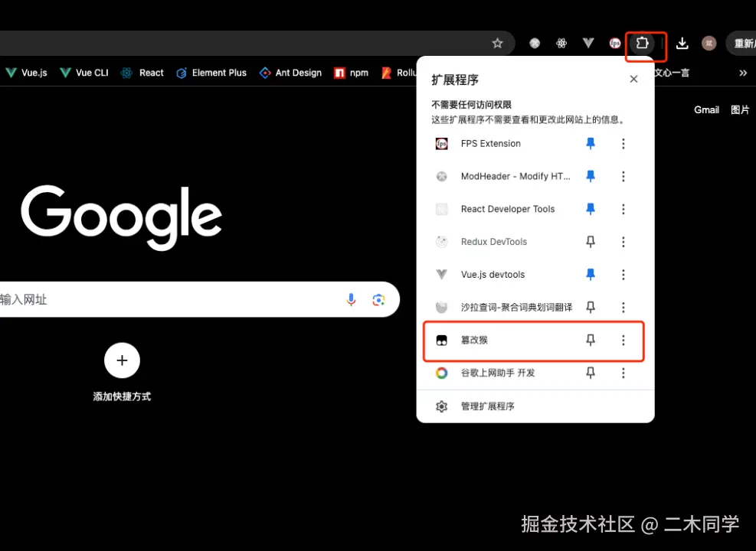Open the Vue.js bookmark
The width and height of the screenshot is (756, 551).
coord(27,73)
